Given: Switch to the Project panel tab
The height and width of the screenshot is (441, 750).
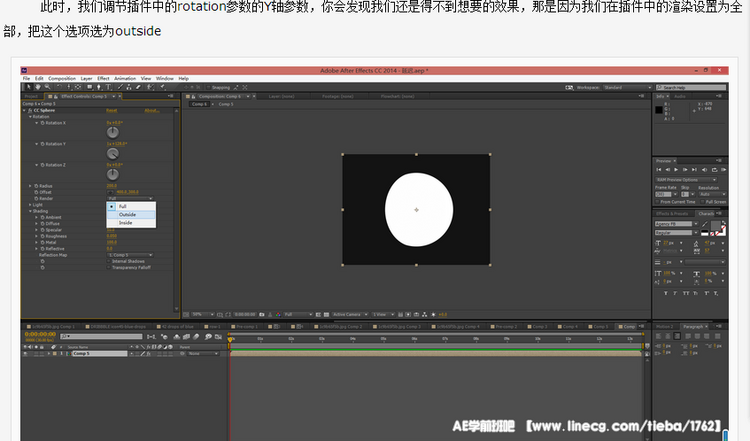Looking at the screenshot, I should 31,97.
